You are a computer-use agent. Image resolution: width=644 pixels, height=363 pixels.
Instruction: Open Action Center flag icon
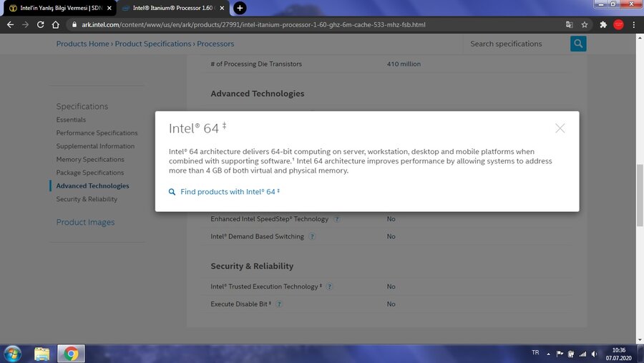tap(560, 354)
